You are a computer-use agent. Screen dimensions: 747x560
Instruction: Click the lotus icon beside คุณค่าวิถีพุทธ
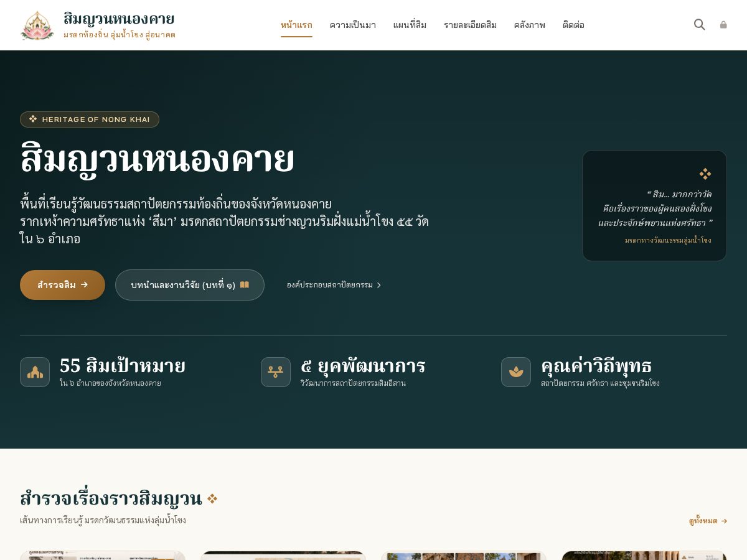(516, 372)
